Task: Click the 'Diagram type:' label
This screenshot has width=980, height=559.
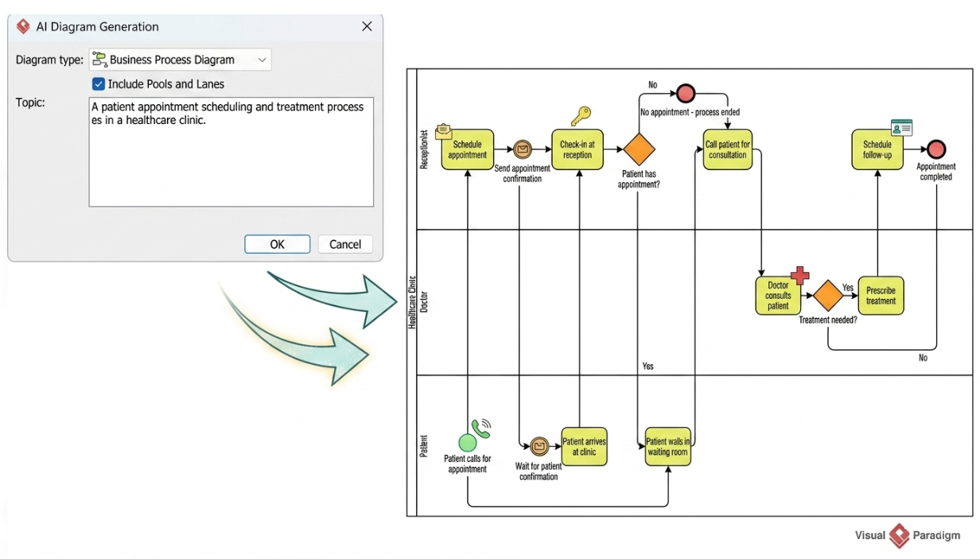Action: [49, 60]
